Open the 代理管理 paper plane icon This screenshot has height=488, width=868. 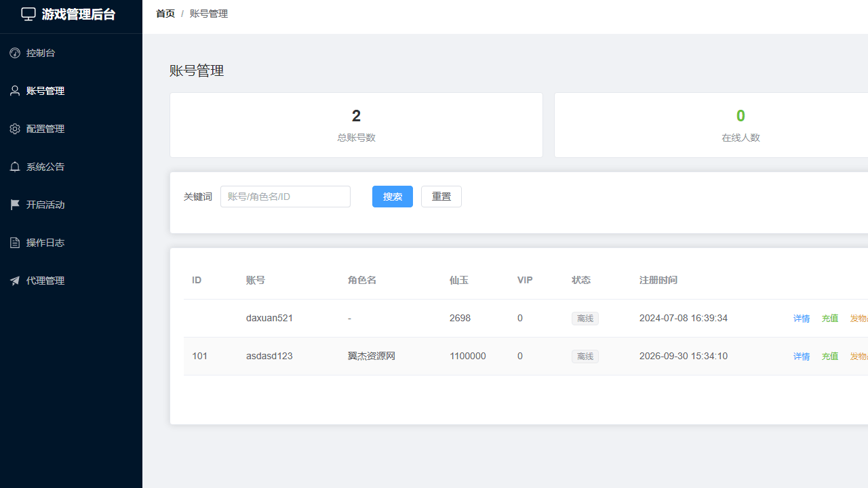click(x=15, y=281)
